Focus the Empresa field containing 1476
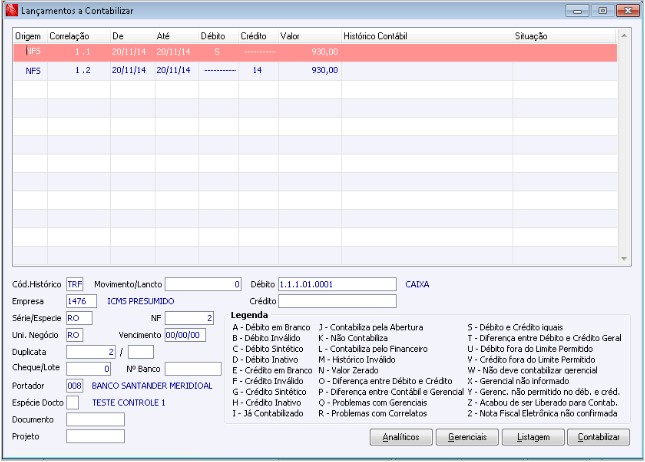Viewport: 645px width, 462px height. tap(82, 300)
